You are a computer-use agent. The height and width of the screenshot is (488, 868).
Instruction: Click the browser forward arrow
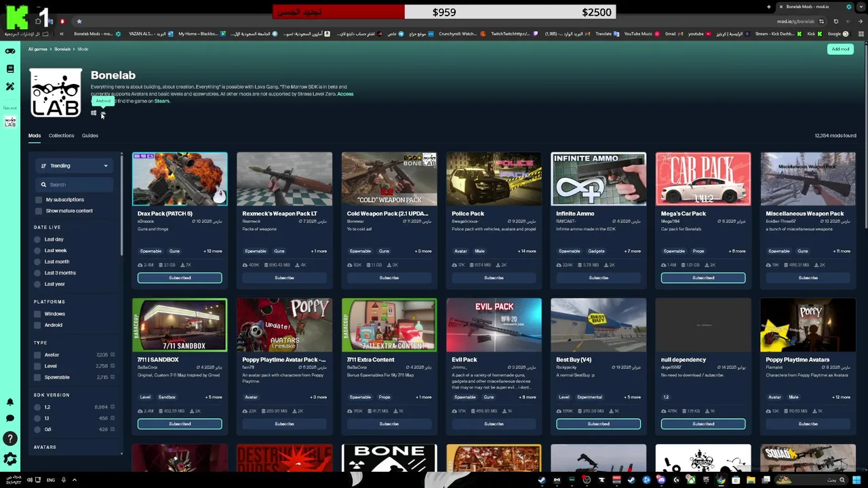[x=848, y=22]
